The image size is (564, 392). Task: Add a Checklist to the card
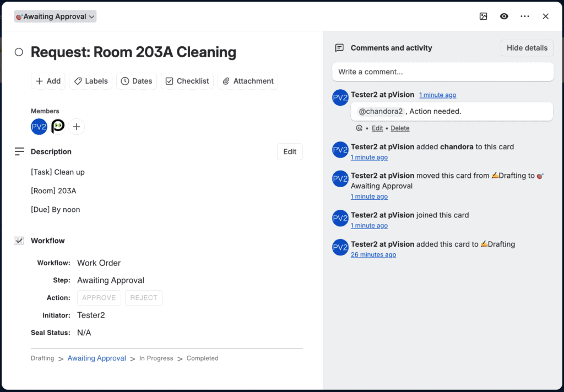(187, 81)
